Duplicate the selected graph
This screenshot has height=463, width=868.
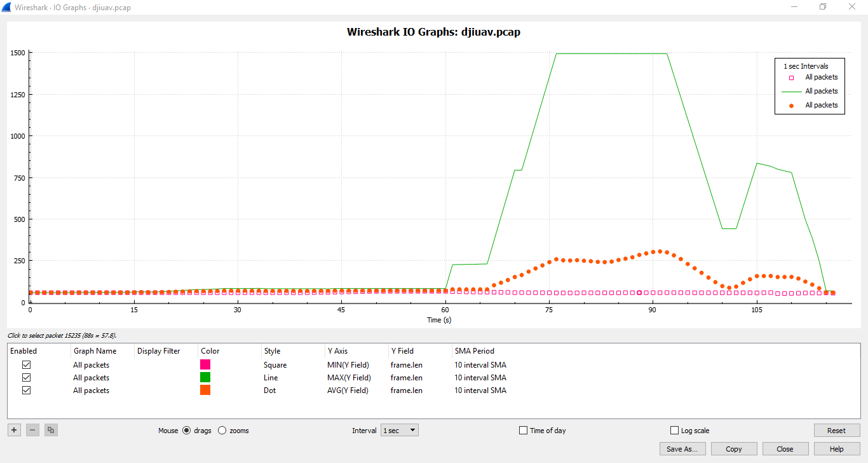pyautogui.click(x=51, y=431)
